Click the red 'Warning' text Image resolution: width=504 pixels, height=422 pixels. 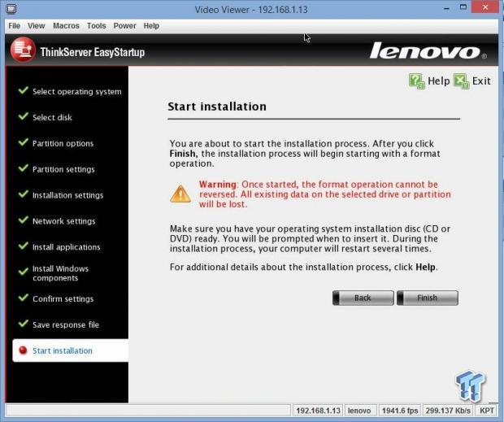click(218, 185)
